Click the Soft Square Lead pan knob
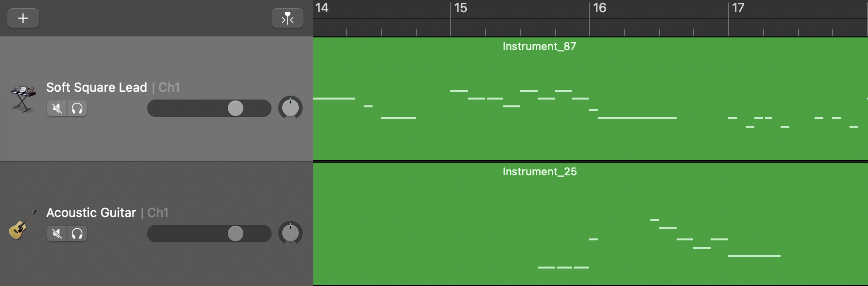The image size is (868, 286). pyautogui.click(x=290, y=108)
